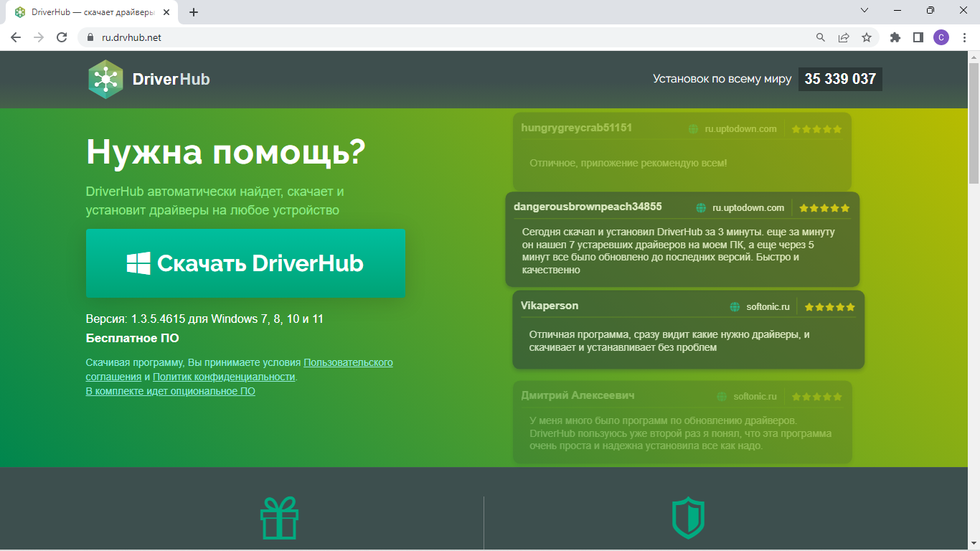Click reviewer name Дмитрий Алексеевич

click(578, 395)
